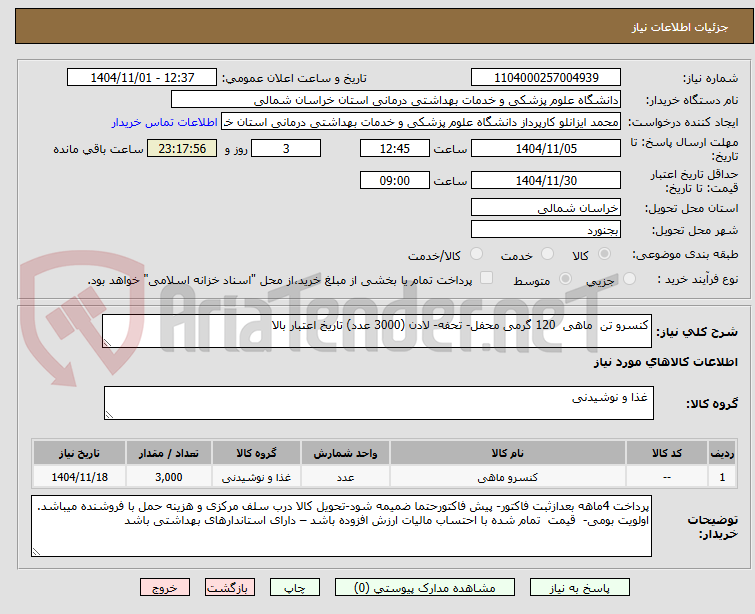Click the 'پاسخ به نیاز' button
This screenshot has width=755, height=614.
579,588
